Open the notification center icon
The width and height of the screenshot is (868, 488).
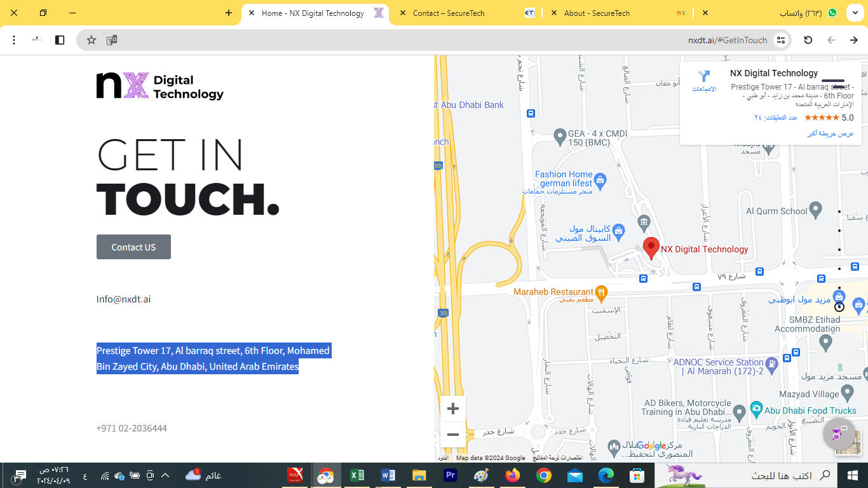pyautogui.click(x=20, y=475)
